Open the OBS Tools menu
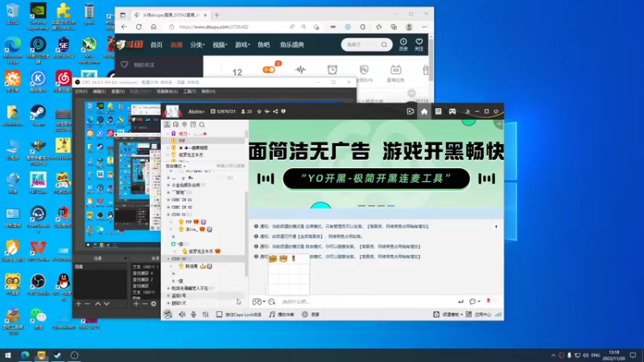 tap(189, 92)
